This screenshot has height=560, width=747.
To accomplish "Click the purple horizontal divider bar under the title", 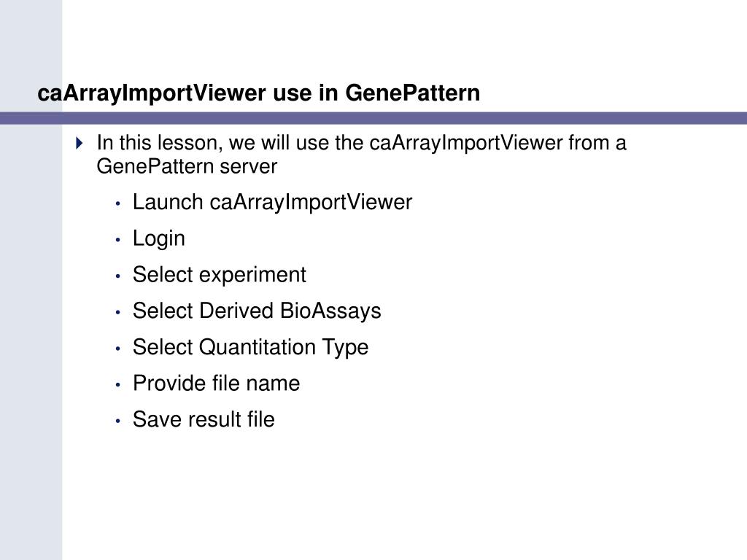I will (x=373, y=118).
